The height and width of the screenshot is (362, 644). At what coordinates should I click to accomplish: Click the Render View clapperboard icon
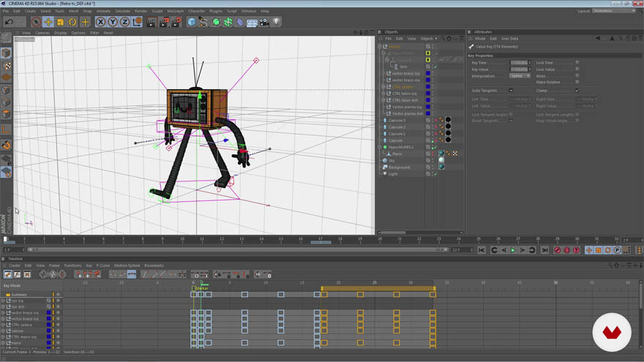tap(151, 22)
